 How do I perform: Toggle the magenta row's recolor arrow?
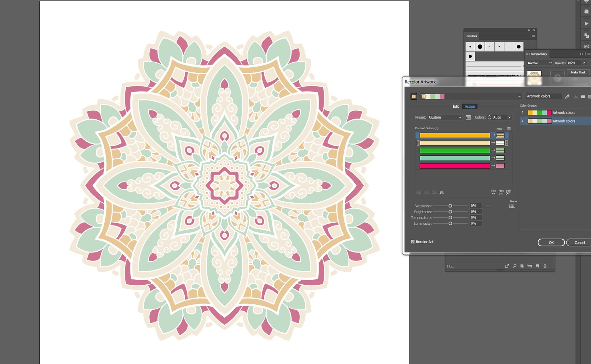pyautogui.click(x=493, y=166)
